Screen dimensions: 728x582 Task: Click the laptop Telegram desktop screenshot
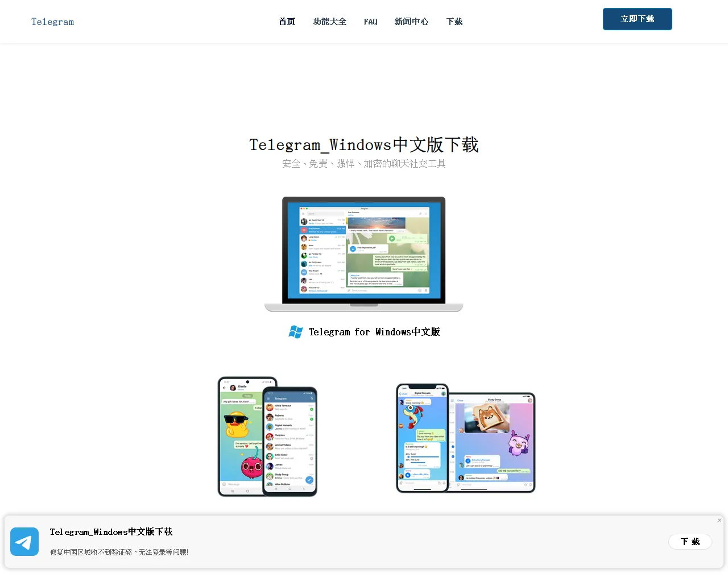364,254
